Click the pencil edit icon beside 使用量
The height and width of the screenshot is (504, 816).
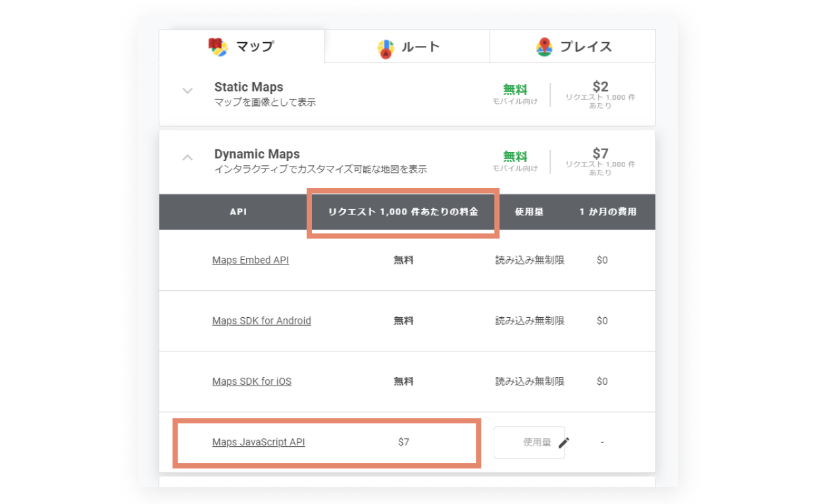tap(563, 443)
